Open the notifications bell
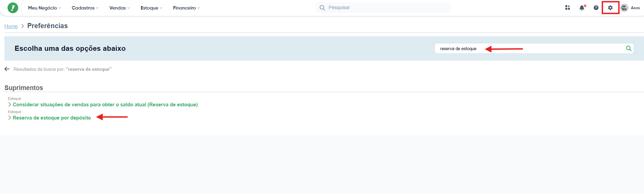644x194 pixels. [x=582, y=8]
